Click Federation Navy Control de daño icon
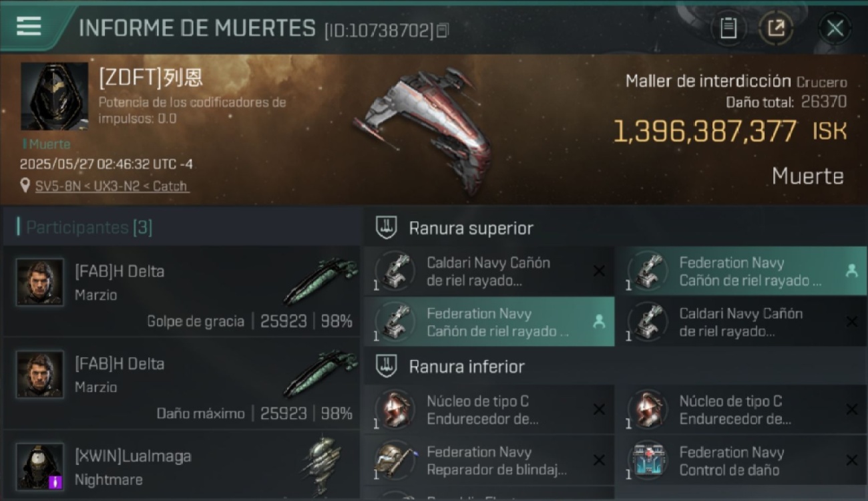This screenshot has width=868, height=501. 648,460
